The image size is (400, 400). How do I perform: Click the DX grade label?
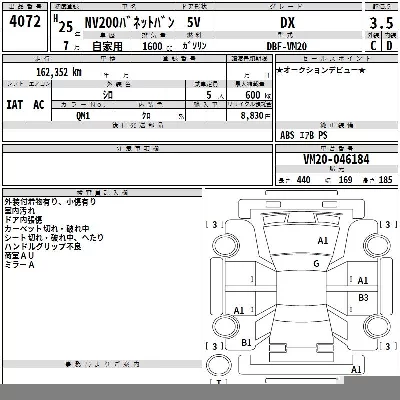287,23
